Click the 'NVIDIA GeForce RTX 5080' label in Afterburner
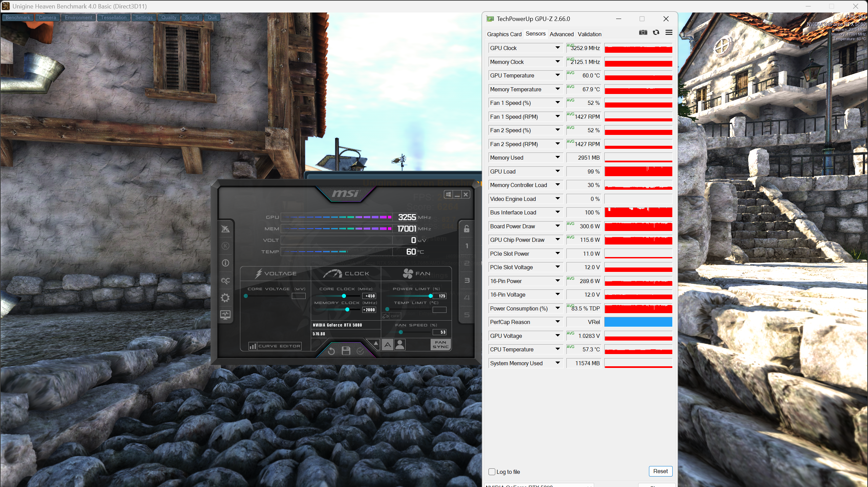The image size is (868, 487). [x=337, y=325]
